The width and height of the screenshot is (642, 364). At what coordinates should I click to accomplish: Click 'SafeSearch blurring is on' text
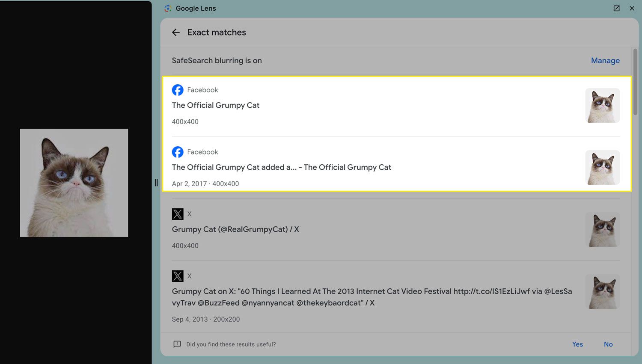(x=217, y=61)
